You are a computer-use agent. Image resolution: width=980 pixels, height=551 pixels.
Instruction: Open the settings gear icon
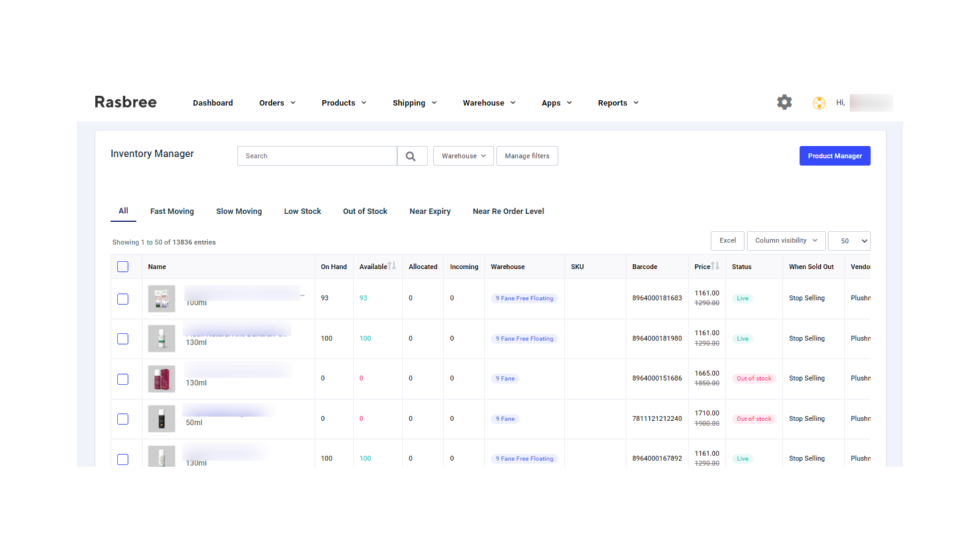coord(784,102)
